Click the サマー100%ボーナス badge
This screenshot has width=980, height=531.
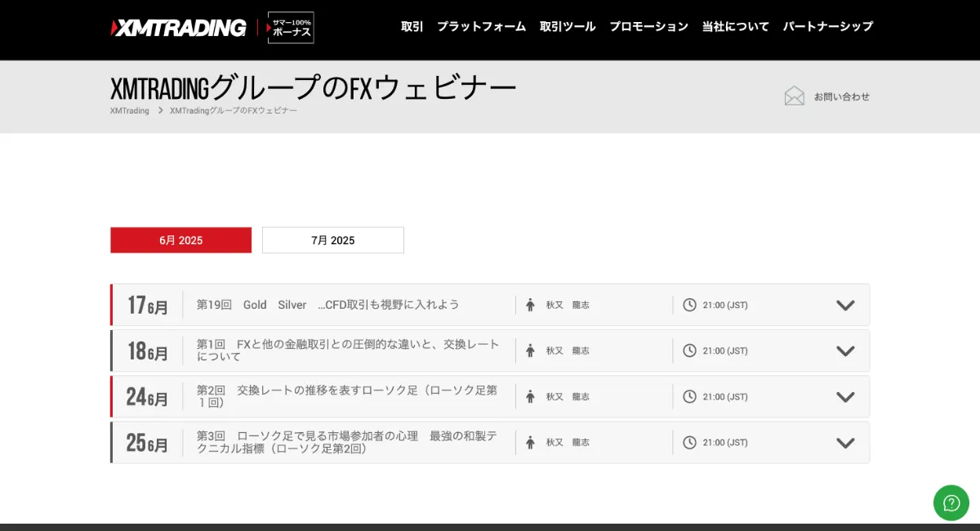pos(291,27)
